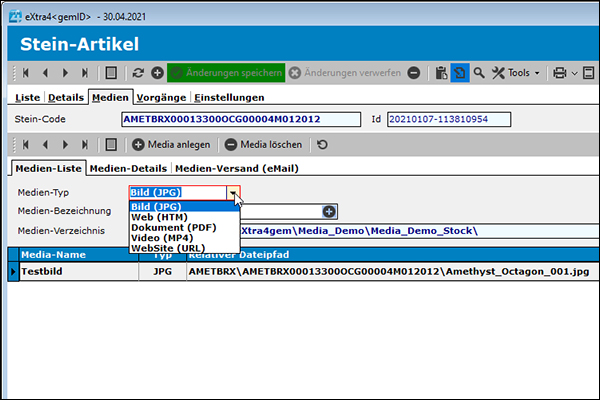Click the search magnifier icon
Image resolution: width=600 pixels, height=400 pixels.
point(480,73)
